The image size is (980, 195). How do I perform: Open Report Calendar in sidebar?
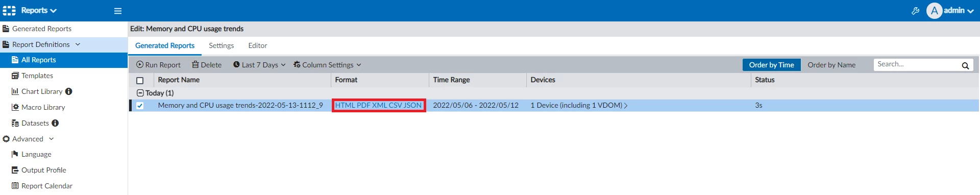(47, 186)
